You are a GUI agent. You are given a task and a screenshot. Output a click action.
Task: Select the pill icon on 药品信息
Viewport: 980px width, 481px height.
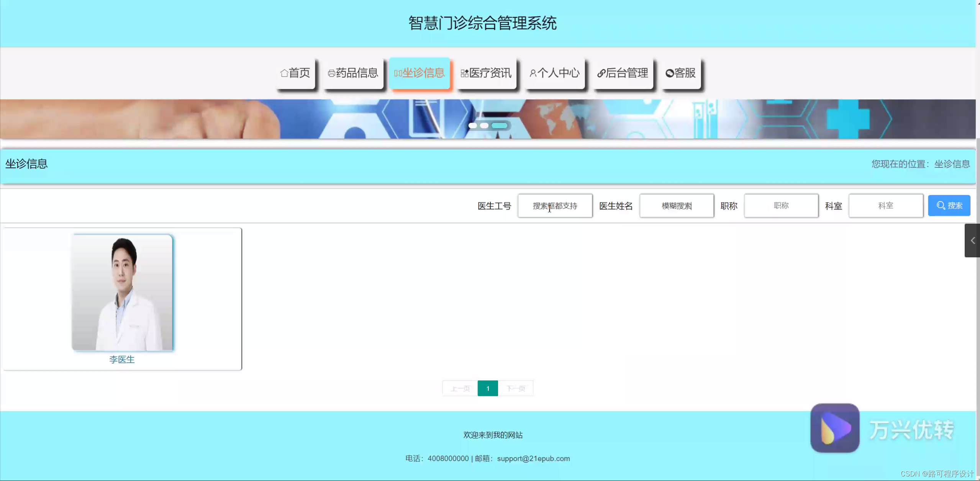click(330, 73)
